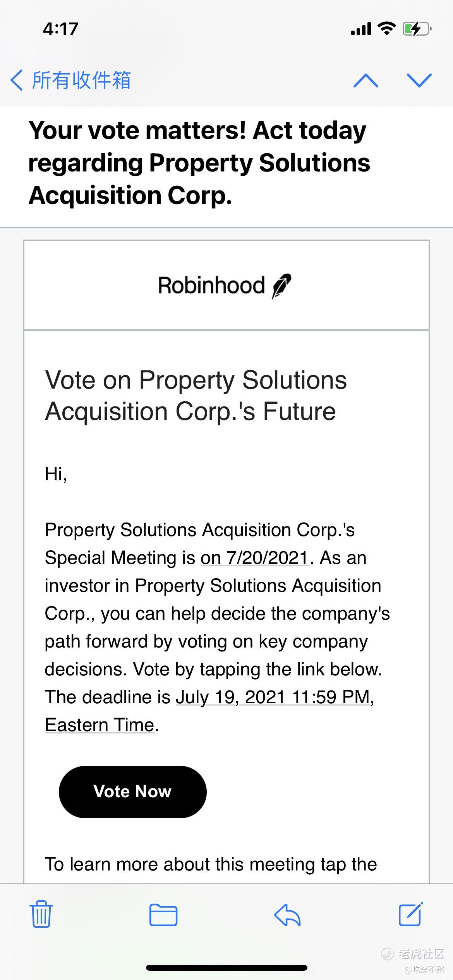Image resolution: width=453 pixels, height=980 pixels.
Task: Tap the email subject heading
Action: point(199,163)
